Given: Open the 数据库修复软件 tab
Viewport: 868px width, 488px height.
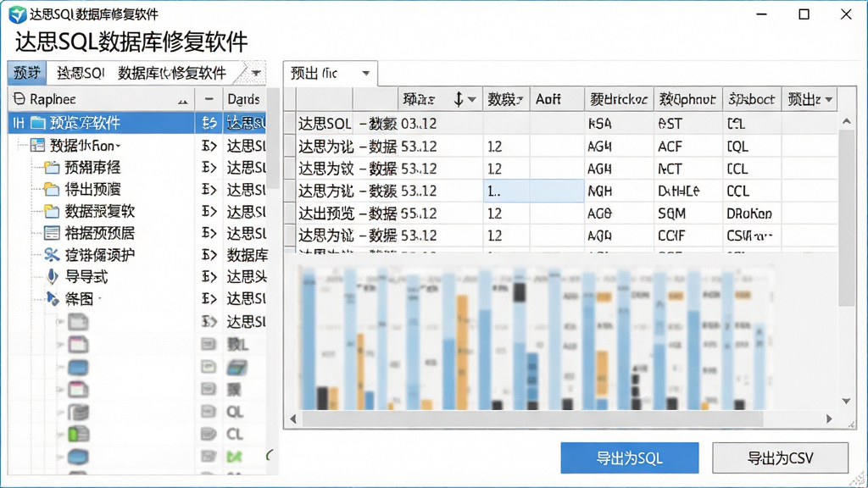Looking at the screenshot, I should click(172, 73).
